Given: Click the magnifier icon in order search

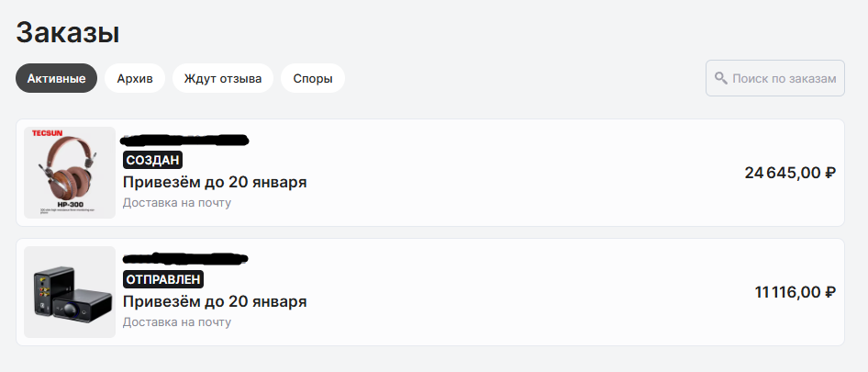Looking at the screenshot, I should (721, 78).
